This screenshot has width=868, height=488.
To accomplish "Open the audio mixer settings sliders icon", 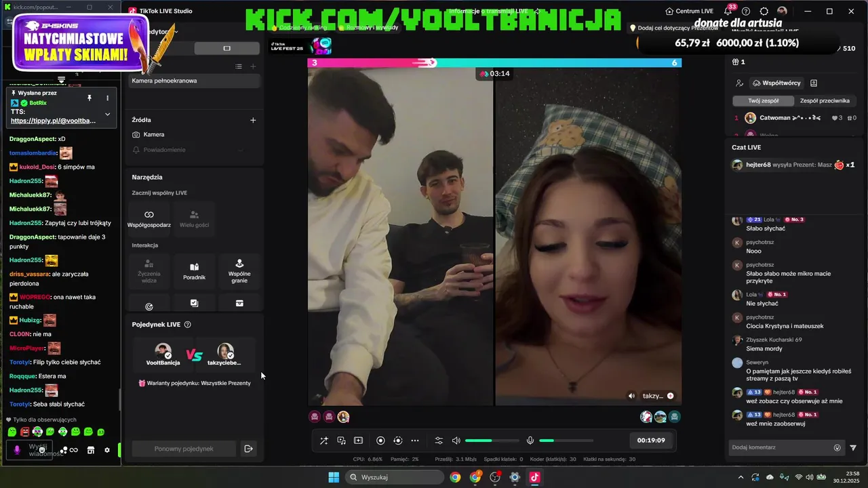I will pos(439,441).
